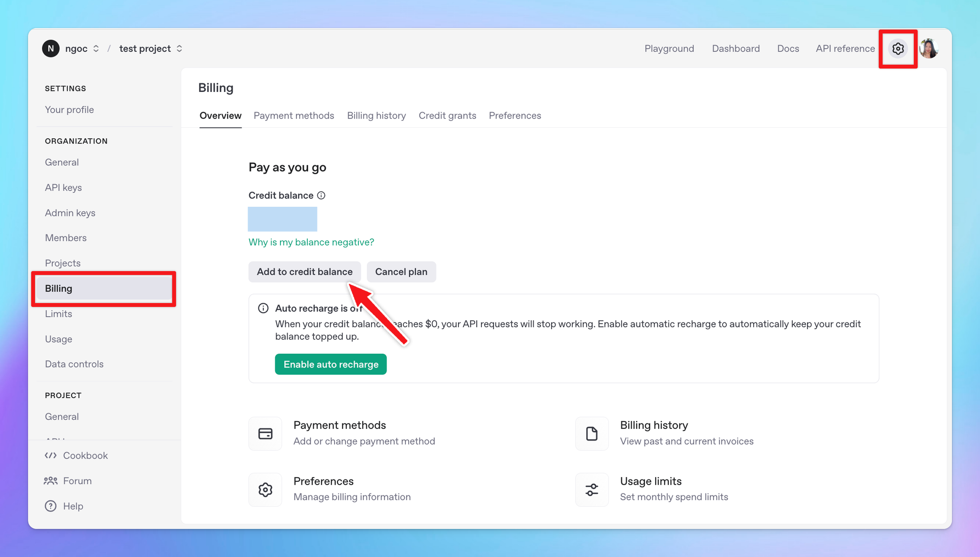Switch to the Payment methods tab
980x557 pixels.
[x=294, y=116]
